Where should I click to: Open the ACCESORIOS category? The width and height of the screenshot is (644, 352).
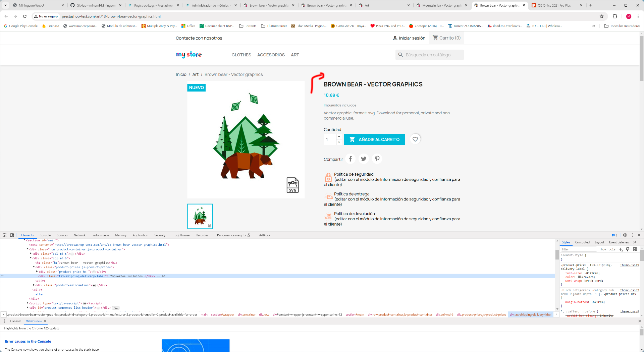pyautogui.click(x=271, y=55)
